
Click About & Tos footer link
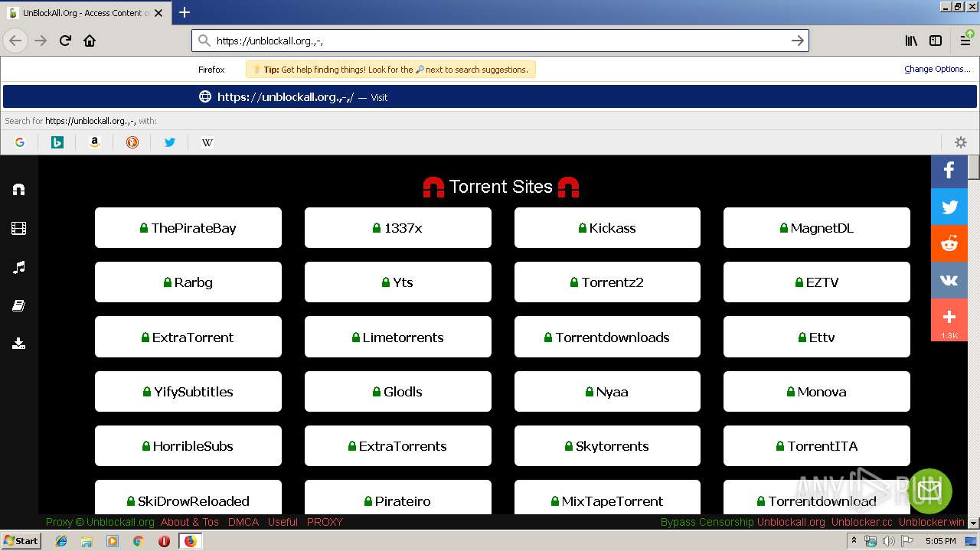click(x=190, y=522)
